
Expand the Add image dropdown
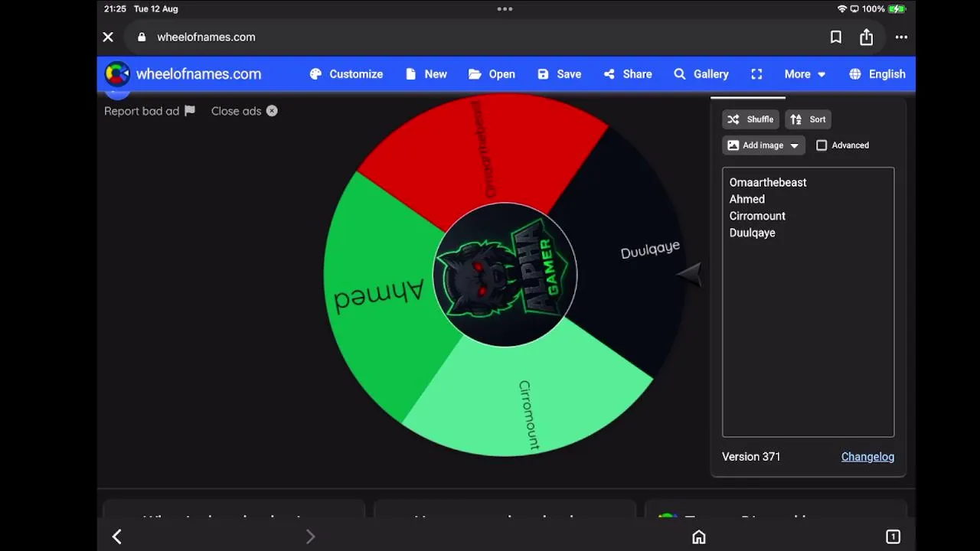pyautogui.click(x=763, y=145)
